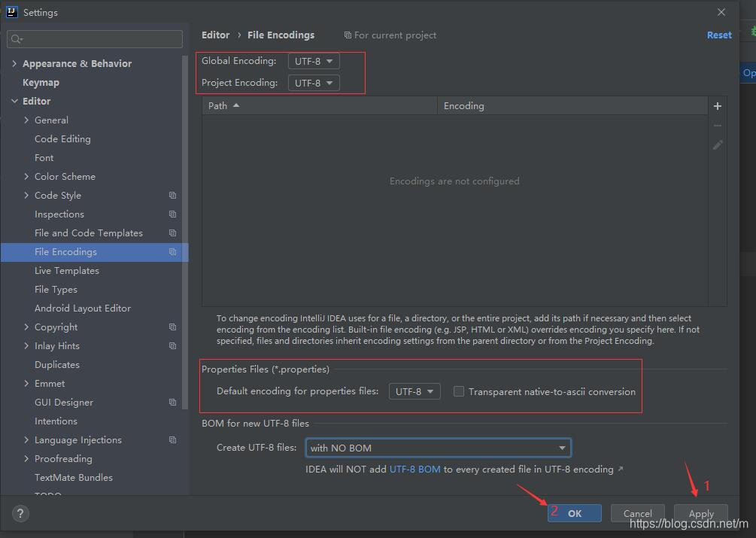Open Intentions settings
Image resolution: width=756 pixels, height=538 pixels.
point(56,421)
